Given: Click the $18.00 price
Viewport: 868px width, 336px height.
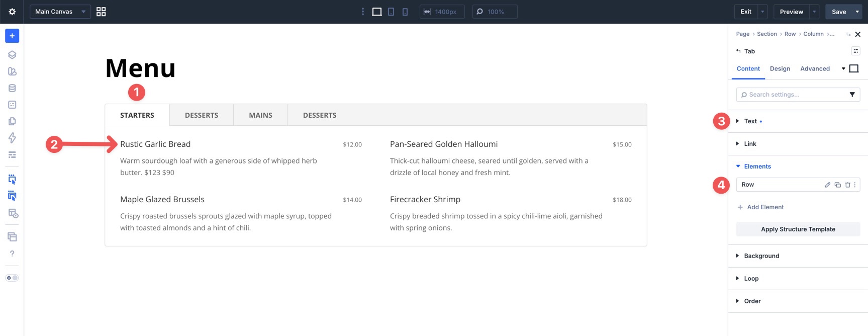Looking at the screenshot, I should click(622, 200).
